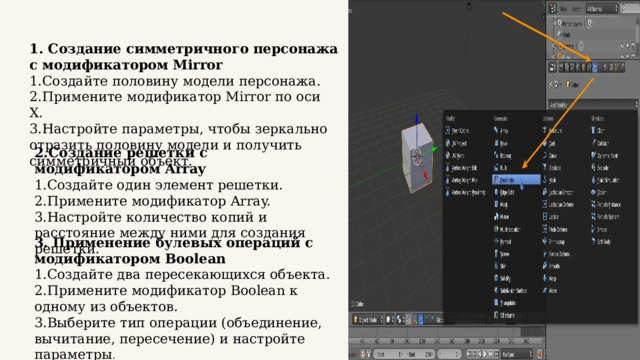Play the animation forward
The height and width of the screenshot is (360, 640).
coord(485,354)
